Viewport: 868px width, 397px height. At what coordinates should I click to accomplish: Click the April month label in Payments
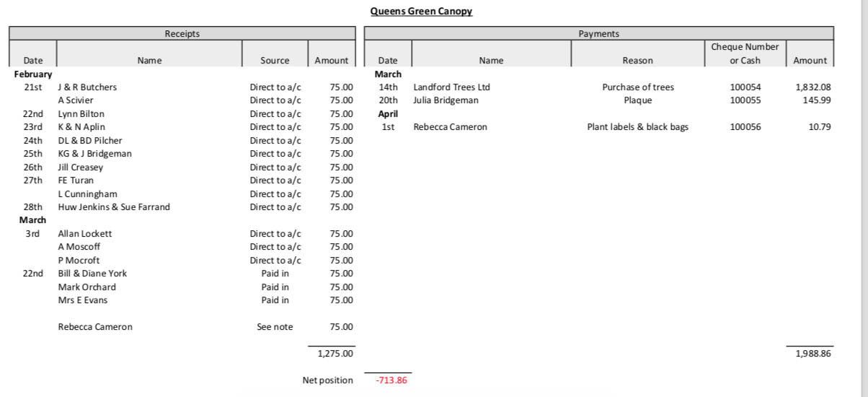(x=388, y=114)
